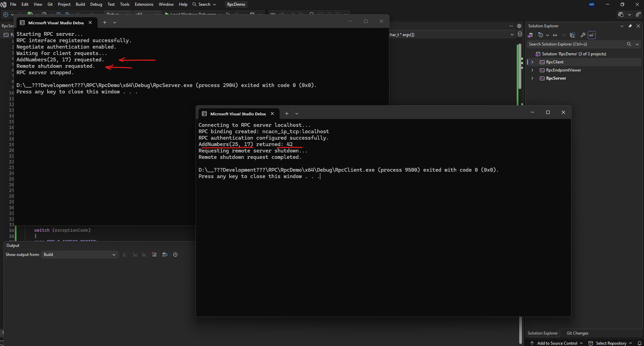Expand the RpcServer project node
The image size is (644, 346).
click(x=532, y=78)
